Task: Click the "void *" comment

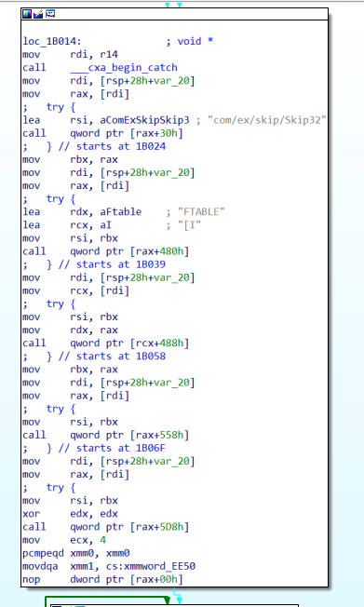Action: (x=195, y=41)
